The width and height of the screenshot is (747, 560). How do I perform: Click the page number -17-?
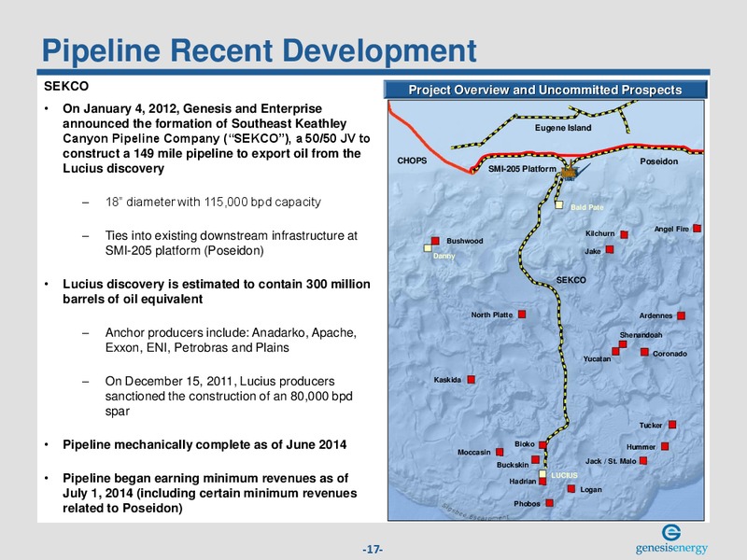373,549
